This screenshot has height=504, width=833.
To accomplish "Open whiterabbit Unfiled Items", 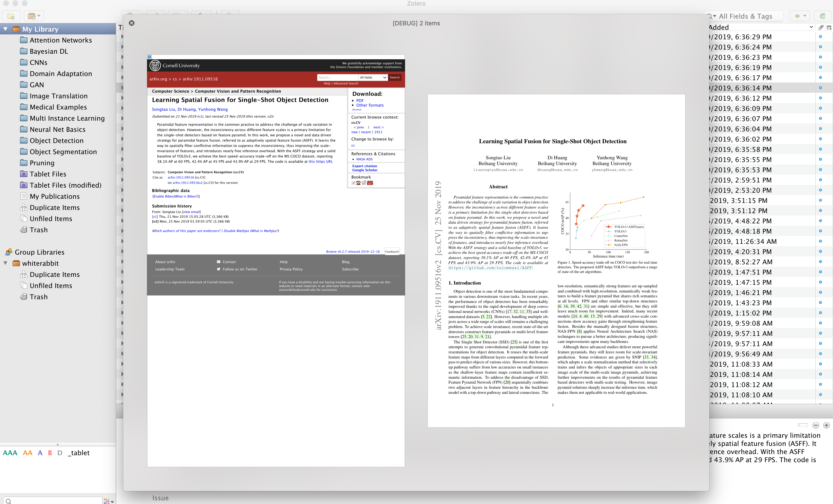I will 51,286.
